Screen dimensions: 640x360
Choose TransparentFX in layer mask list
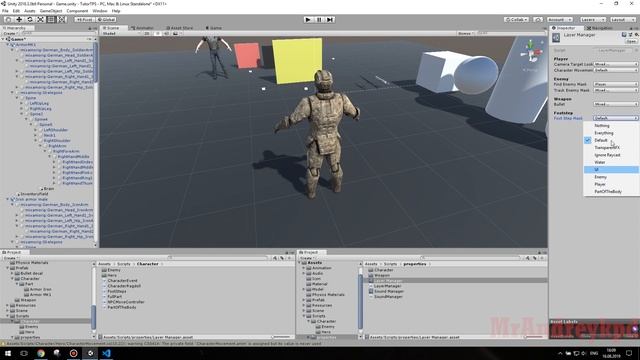coord(611,147)
